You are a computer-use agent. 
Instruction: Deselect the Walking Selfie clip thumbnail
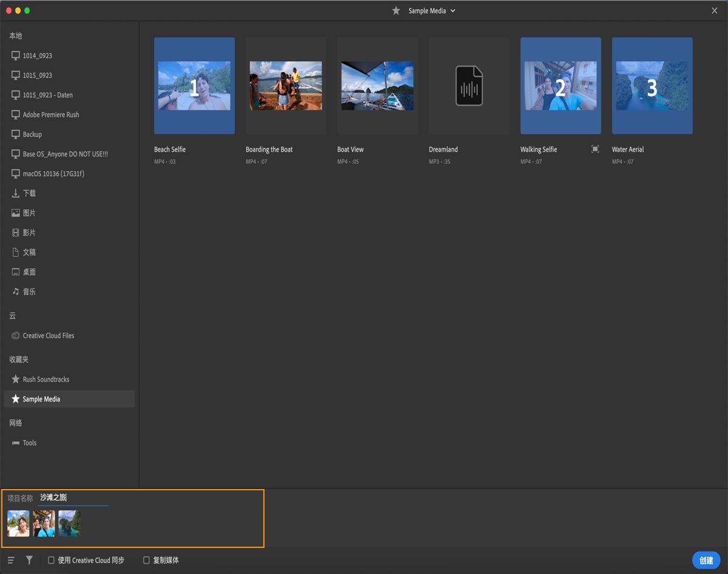tap(561, 86)
